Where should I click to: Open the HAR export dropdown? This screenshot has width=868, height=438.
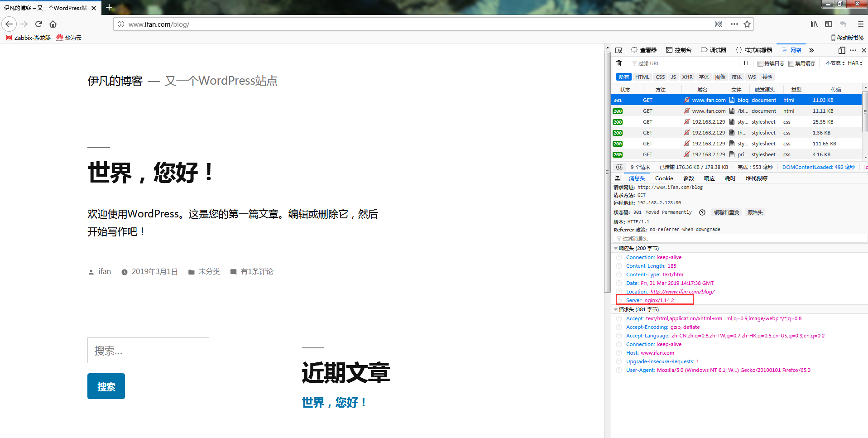tap(855, 63)
